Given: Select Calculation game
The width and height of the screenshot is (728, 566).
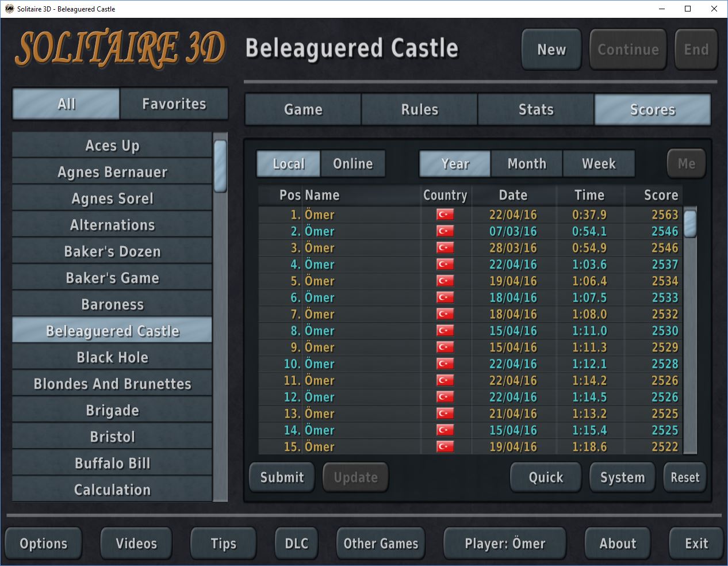Looking at the screenshot, I should point(112,489).
